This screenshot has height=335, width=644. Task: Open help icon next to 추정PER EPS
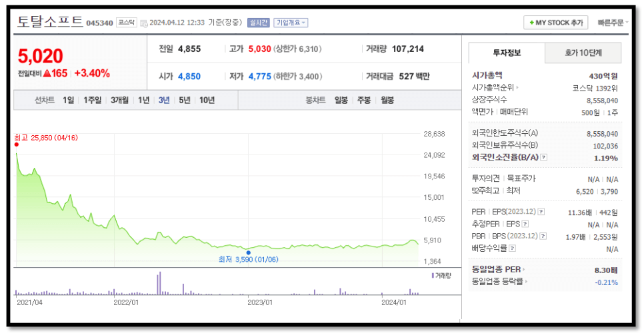525,224
